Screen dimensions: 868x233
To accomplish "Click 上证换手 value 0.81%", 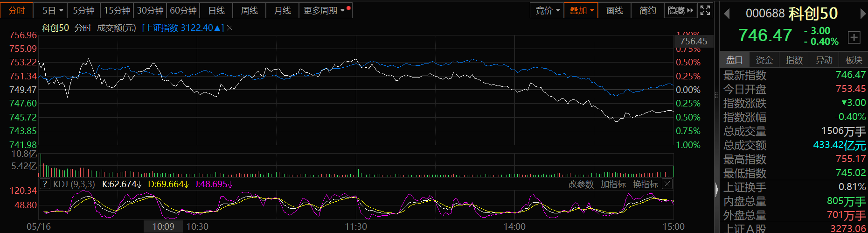I will tap(852, 187).
